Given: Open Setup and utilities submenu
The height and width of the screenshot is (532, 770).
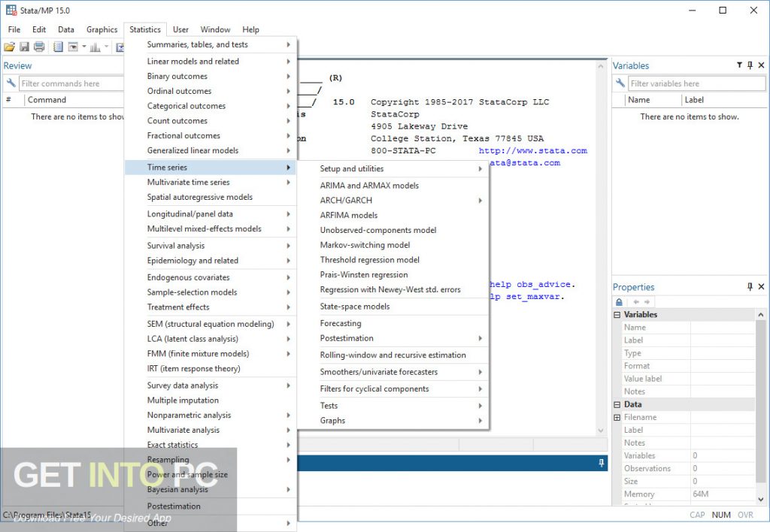Looking at the screenshot, I should click(393, 169).
